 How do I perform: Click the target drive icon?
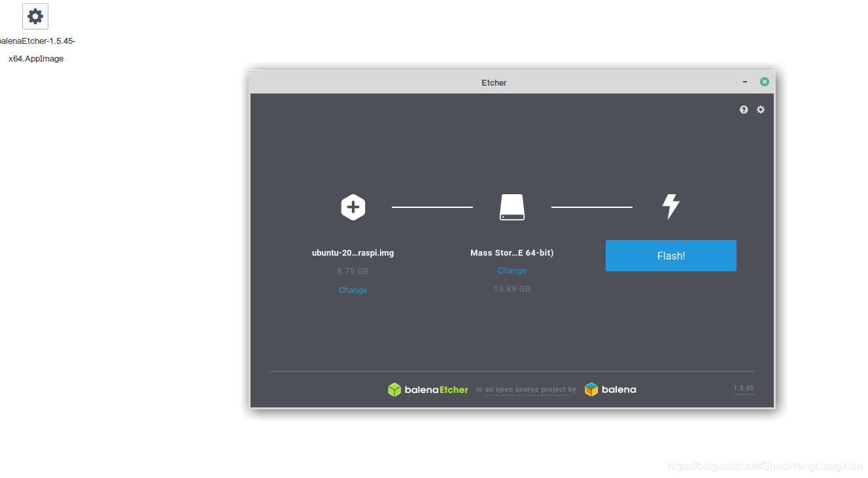pyautogui.click(x=512, y=207)
